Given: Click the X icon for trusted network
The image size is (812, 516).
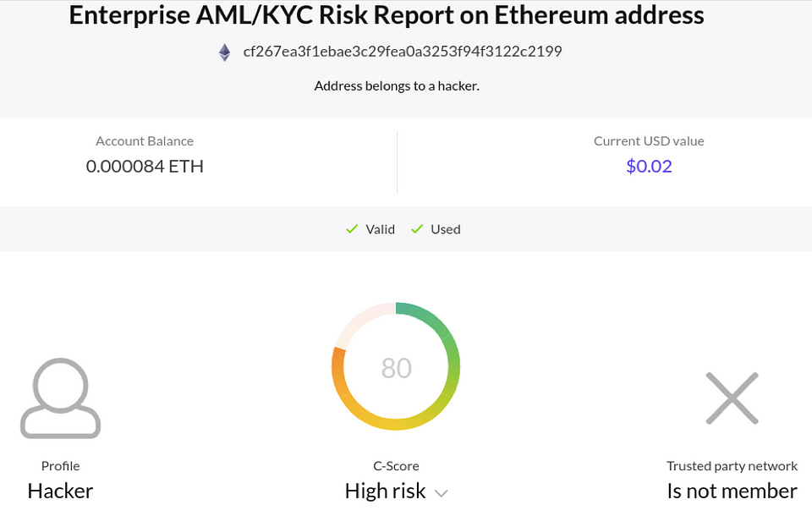Looking at the screenshot, I should click(x=732, y=398).
